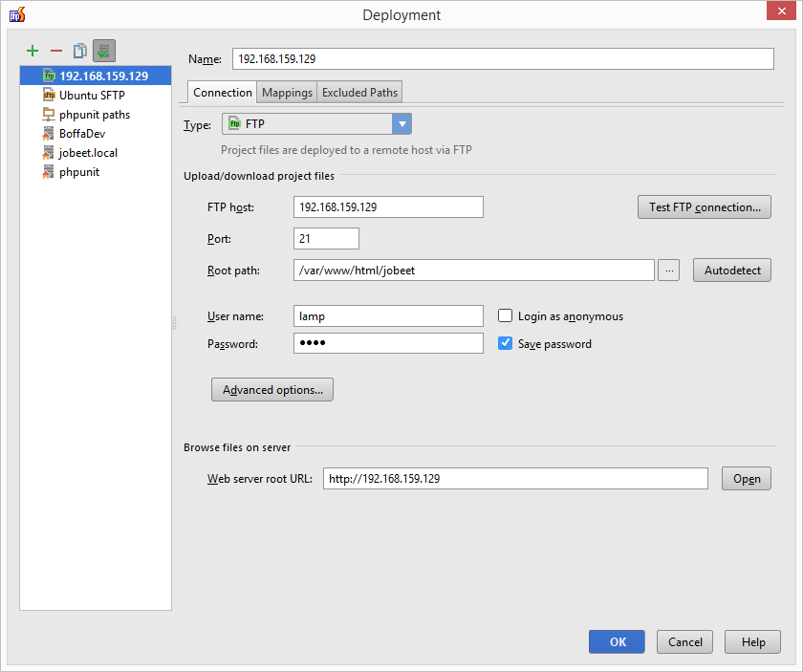Screen dimensions: 803x672
Task: Click the splitter handle beside server list
Action: 175,323
